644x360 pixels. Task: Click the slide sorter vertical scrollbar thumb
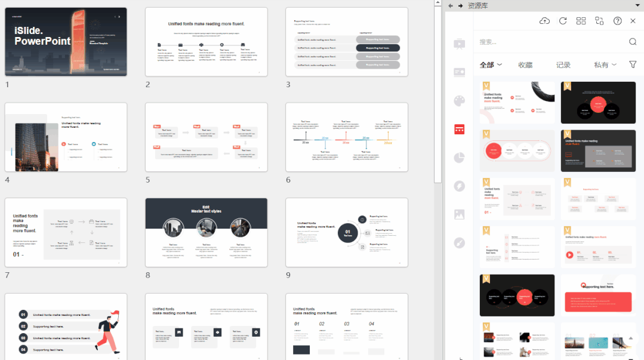point(438,94)
